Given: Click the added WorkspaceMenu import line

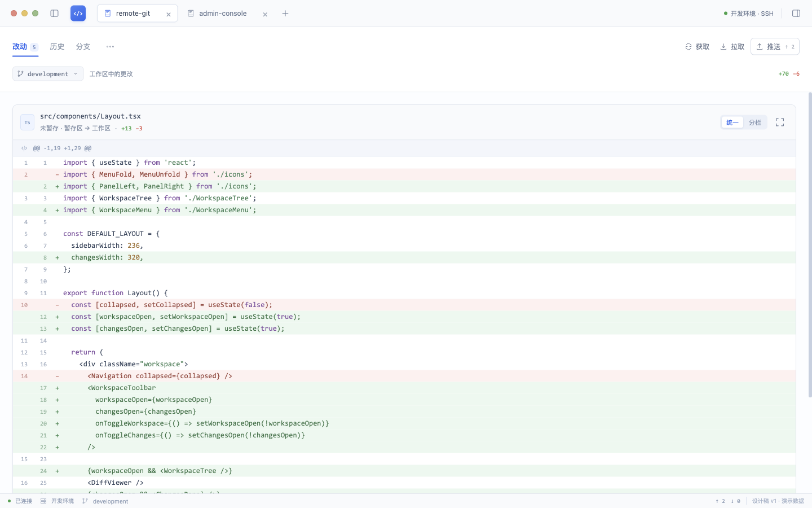Looking at the screenshot, I should [404, 210].
